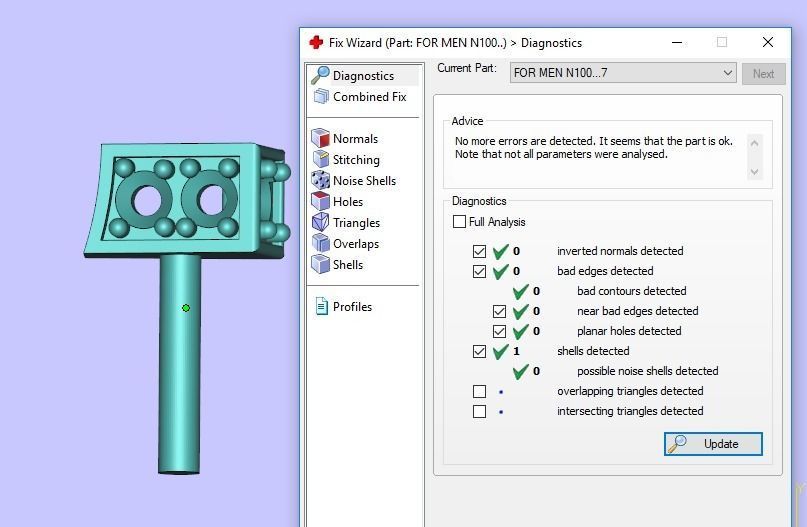Click the Noise Shells icon
807x527 pixels.
point(321,180)
